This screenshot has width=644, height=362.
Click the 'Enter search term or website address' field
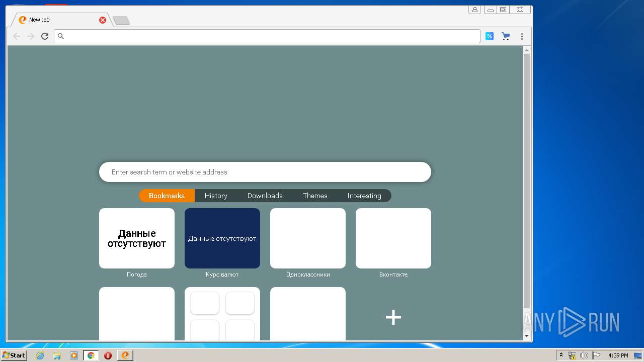[265, 172]
